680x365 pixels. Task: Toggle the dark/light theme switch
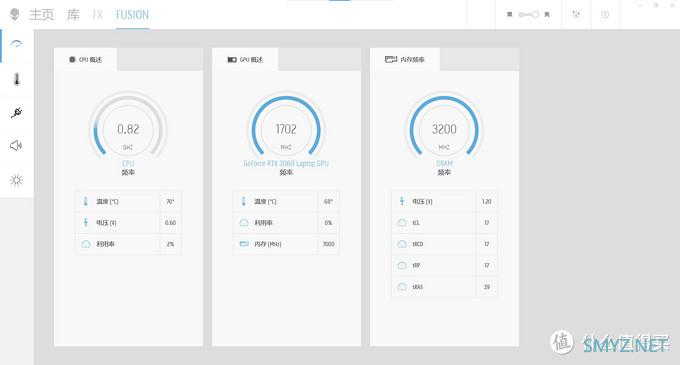528,14
